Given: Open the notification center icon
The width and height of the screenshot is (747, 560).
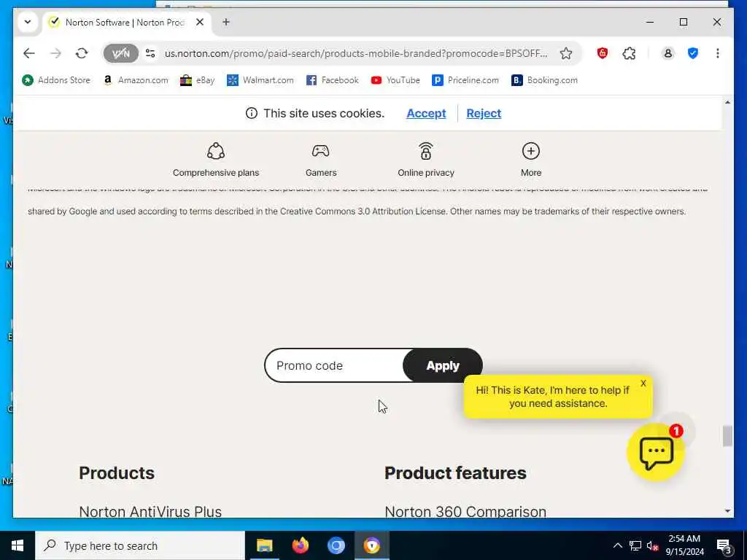Looking at the screenshot, I should [x=724, y=546].
